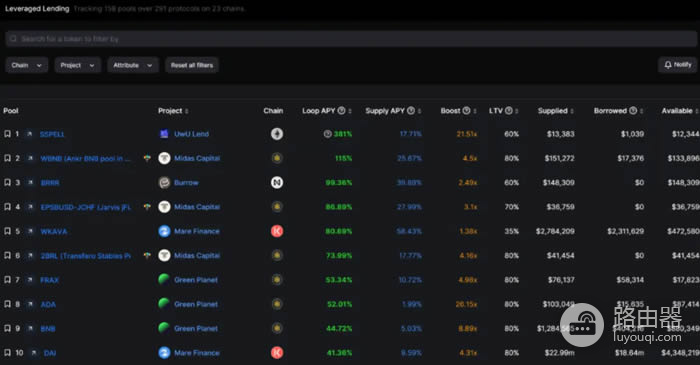This screenshot has height=365, width=700.
Task: Open the WKAVA pool link
Action: coord(54,231)
